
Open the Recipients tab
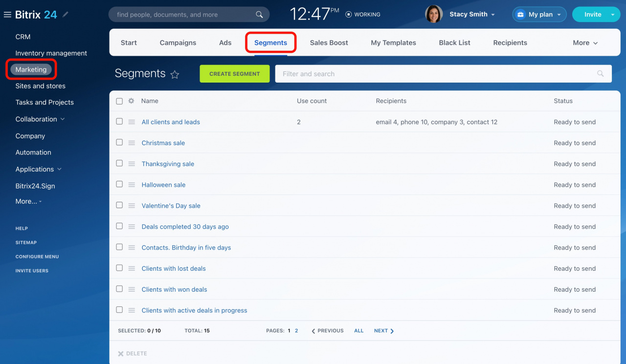[510, 43]
